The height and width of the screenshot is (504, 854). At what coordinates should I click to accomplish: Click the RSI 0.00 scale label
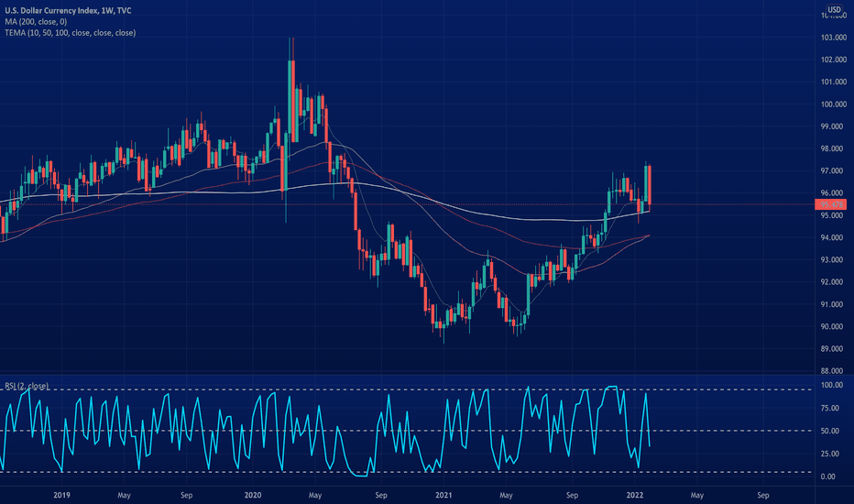click(x=827, y=477)
